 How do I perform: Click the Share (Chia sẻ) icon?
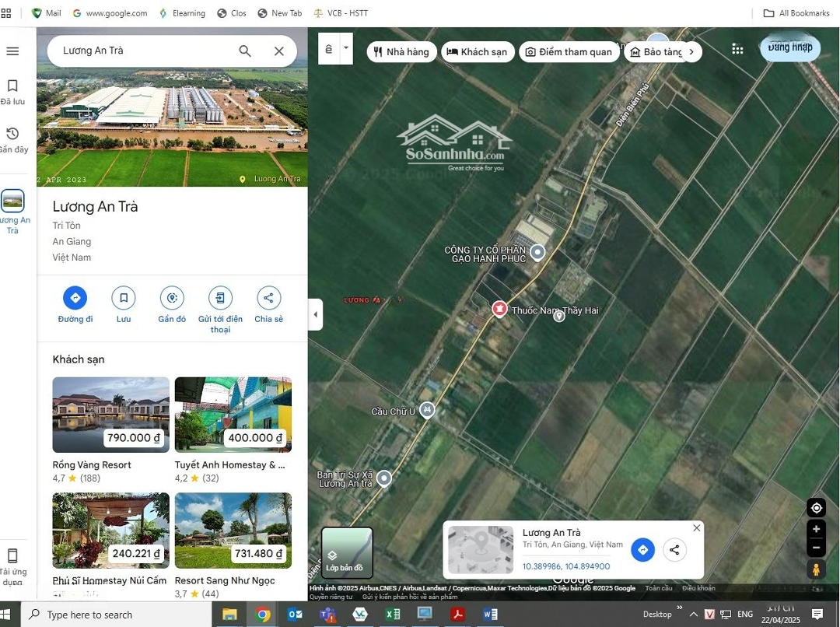(x=268, y=298)
